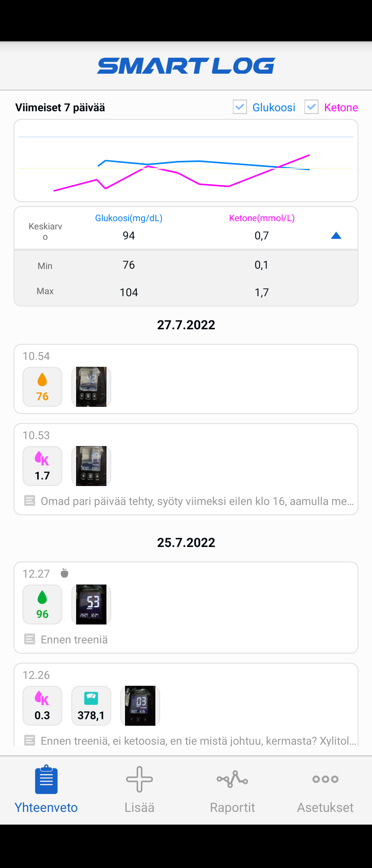Toggle the Glukoosi checkbox
The width and height of the screenshot is (372, 868).
click(x=240, y=107)
